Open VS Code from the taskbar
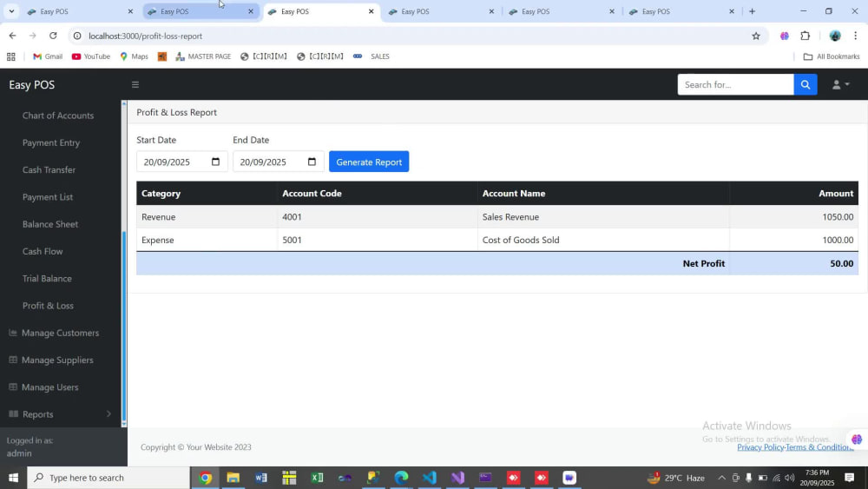The image size is (868, 489). pos(430,478)
